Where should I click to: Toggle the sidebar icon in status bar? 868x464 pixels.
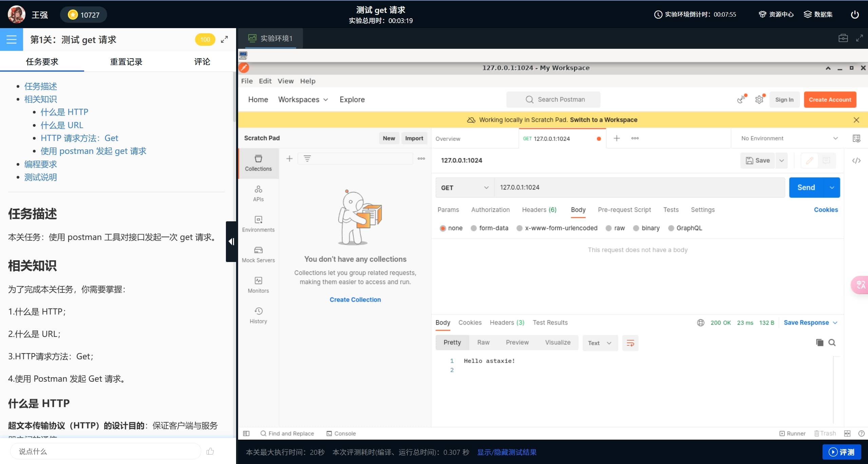(x=246, y=433)
